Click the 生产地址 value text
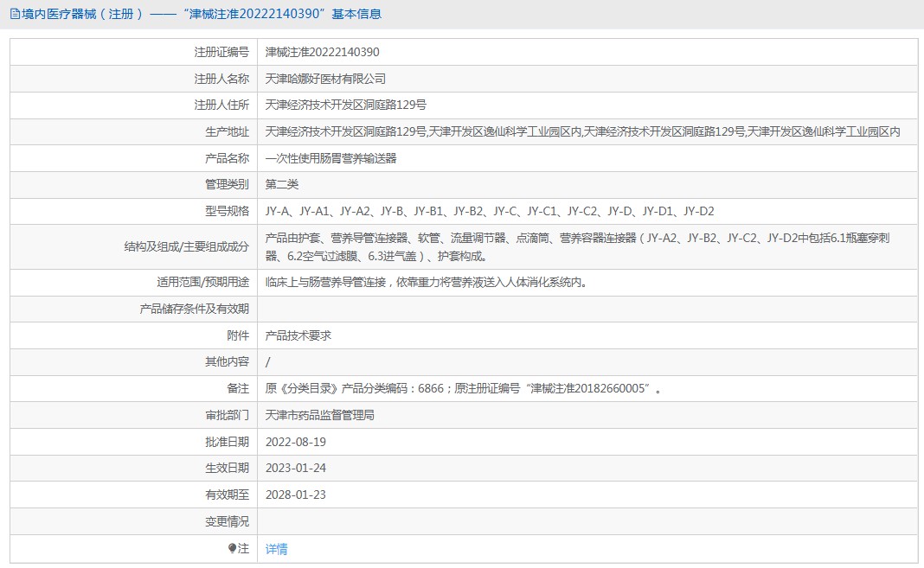 click(x=583, y=132)
